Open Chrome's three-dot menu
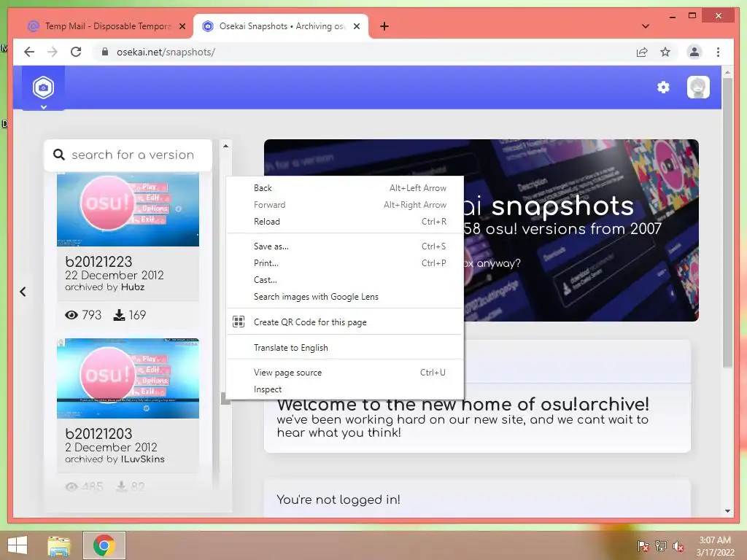This screenshot has height=560, width=747. (x=718, y=52)
